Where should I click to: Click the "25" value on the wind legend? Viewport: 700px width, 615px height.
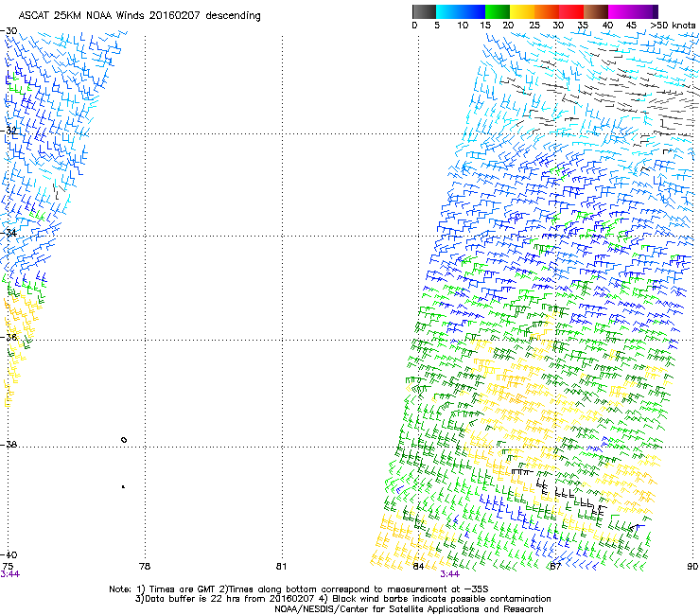tap(534, 26)
